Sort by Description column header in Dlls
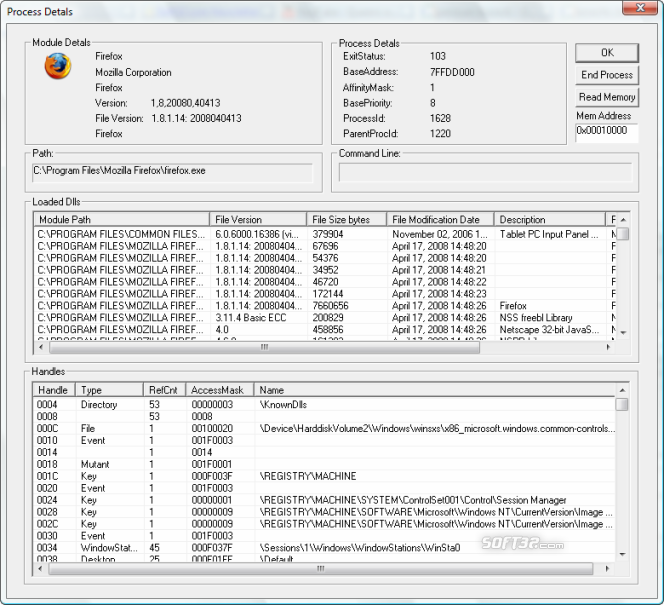Image resolution: width=664 pixels, height=605 pixels. tap(550, 219)
